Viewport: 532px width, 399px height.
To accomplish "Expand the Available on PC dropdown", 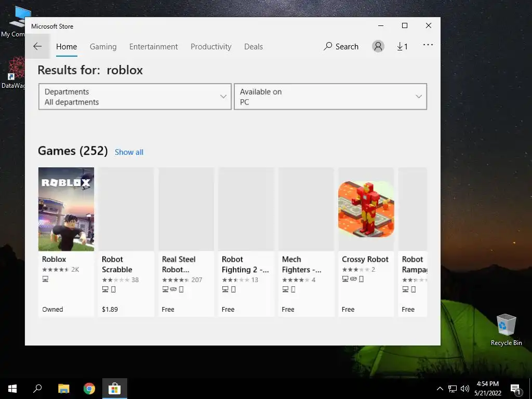I will coord(330,97).
